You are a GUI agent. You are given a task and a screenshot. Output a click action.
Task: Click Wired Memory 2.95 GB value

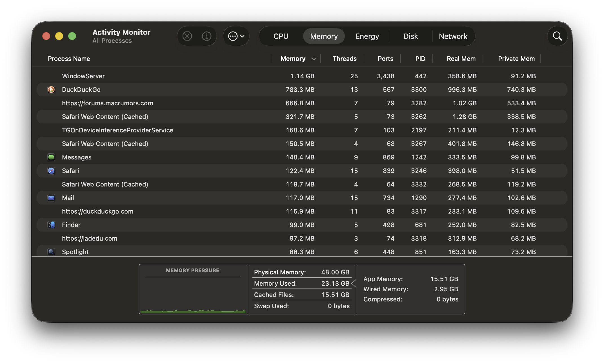pos(446,289)
